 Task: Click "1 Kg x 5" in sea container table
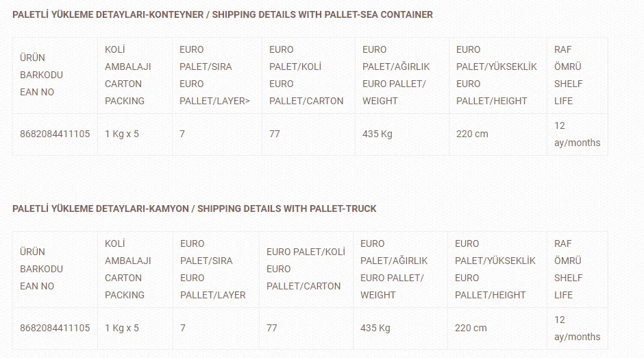[122, 134]
